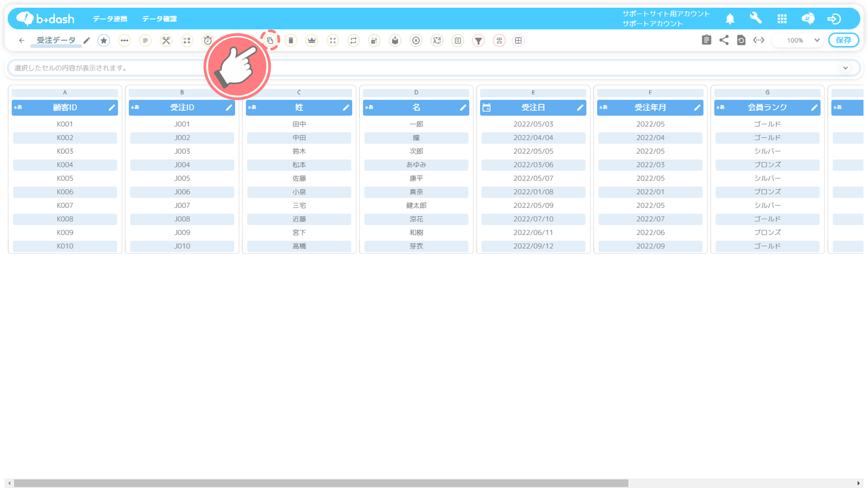The width and height of the screenshot is (868, 488).
Task: Click the scroll right arrow
Action: (x=858, y=483)
